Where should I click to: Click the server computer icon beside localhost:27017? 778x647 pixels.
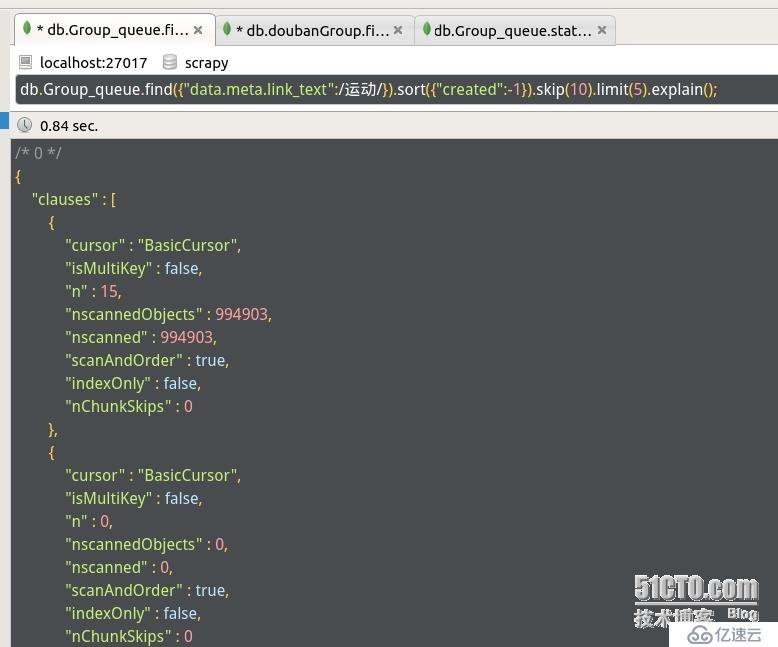25,62
